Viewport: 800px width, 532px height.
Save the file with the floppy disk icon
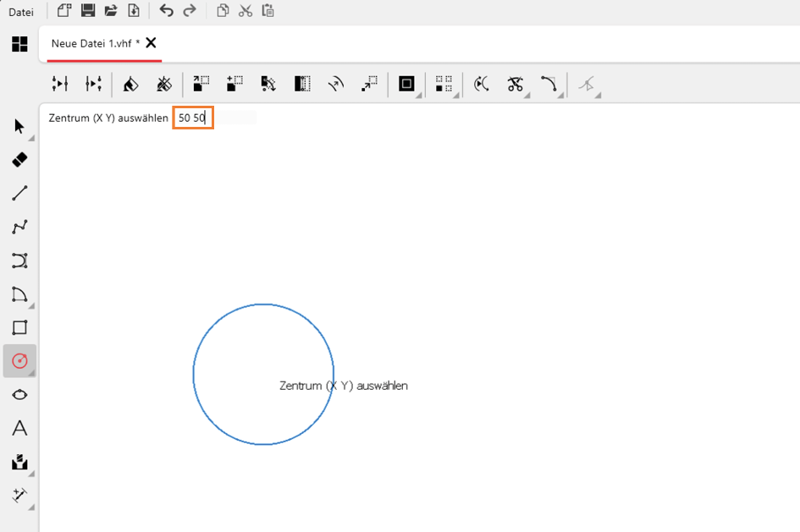[x=88, y=11]
